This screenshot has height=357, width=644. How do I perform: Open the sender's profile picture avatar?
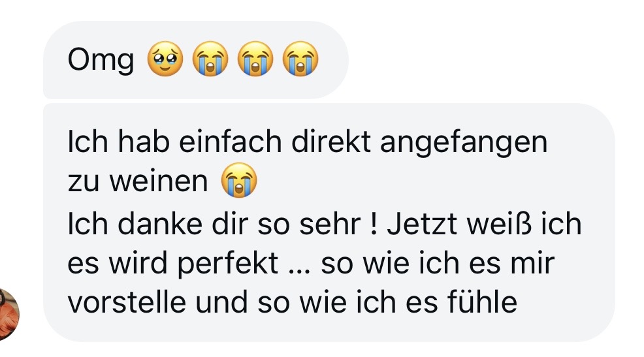click(x=9, y=313)
